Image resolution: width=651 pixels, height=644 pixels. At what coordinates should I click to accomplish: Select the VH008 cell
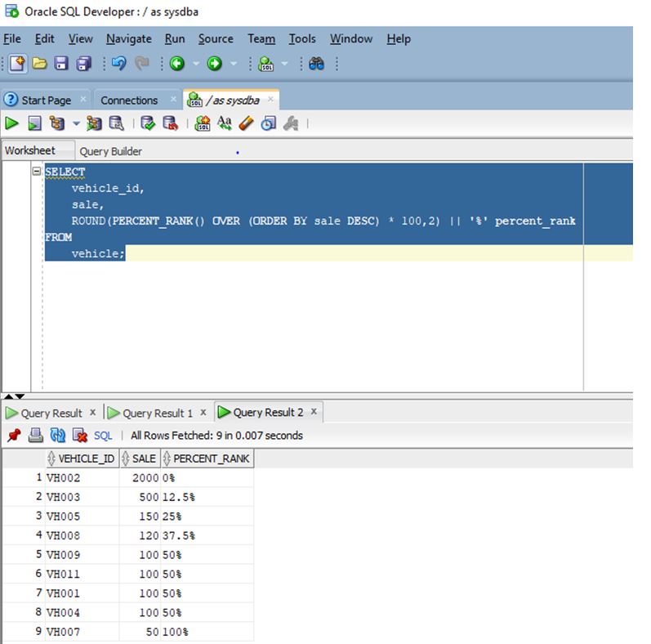pyautogui.click(x=82, y=535)
